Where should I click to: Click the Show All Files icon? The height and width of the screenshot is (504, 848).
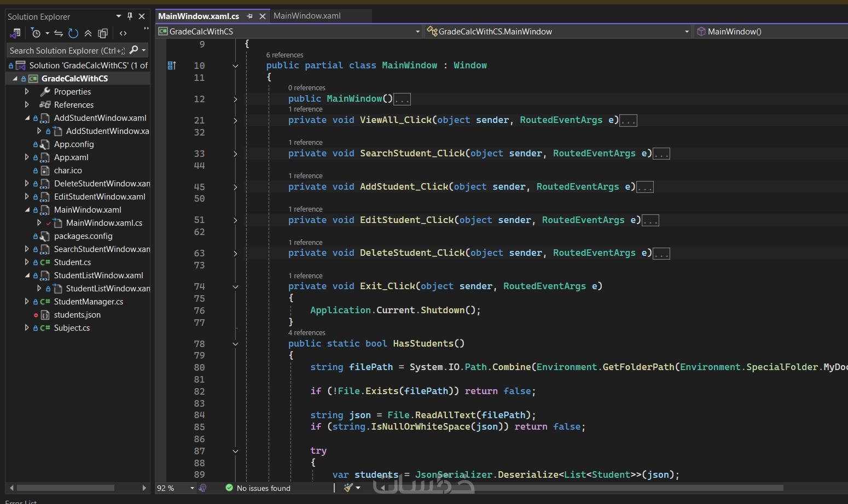102,33
